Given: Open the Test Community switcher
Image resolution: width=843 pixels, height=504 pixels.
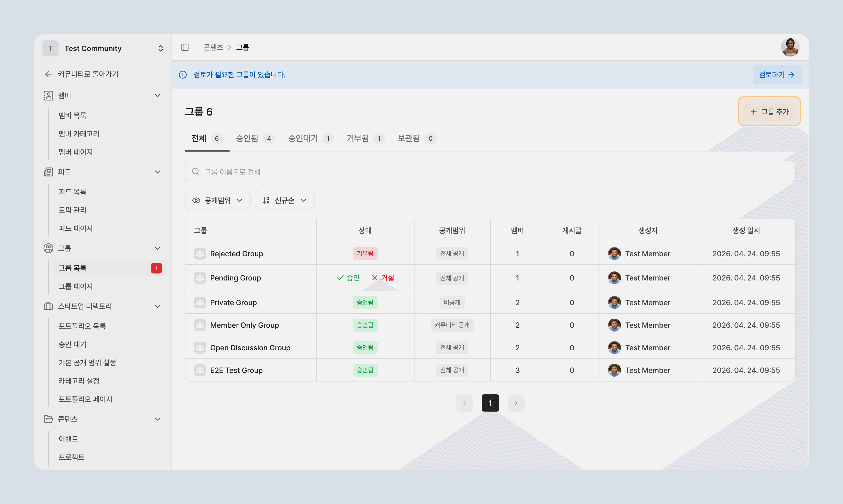Looking at the screenshot, I should pos(161,49).
